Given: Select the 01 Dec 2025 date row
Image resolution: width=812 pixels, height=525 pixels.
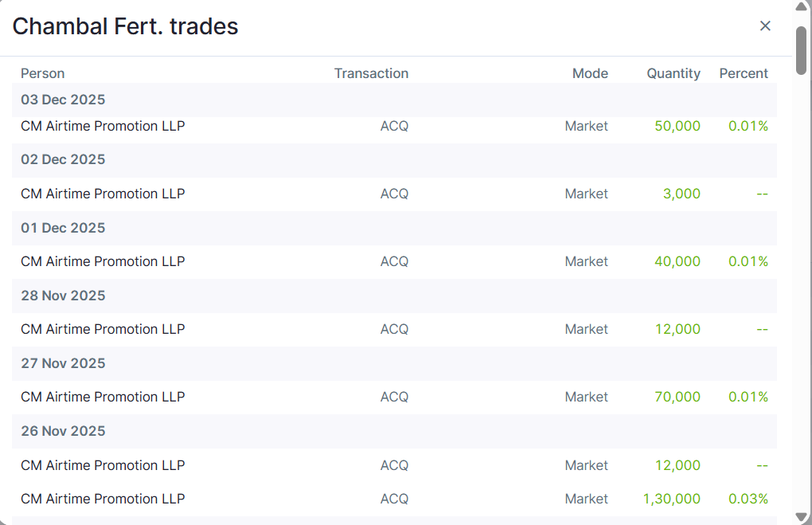Looking at the screenshot, I should (x=64, y=228).
